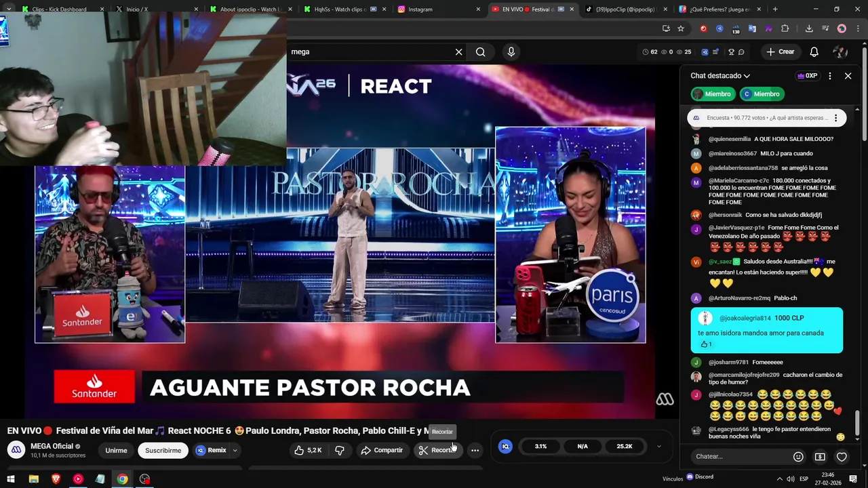Screen dimensions: 868x488
Task: Open @joakoalegria814 Super Chat author
Action: pos(745,318)
